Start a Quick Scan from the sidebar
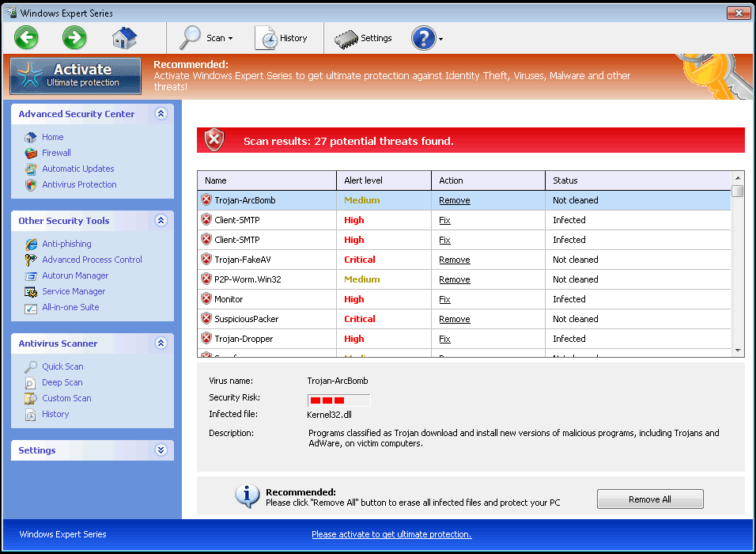The image size is (756, 554). (x=62, y=366)
